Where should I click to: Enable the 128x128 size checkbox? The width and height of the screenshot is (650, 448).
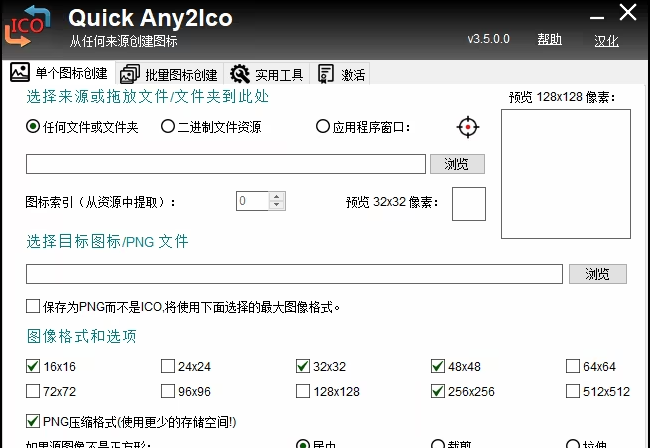click(303, 391)
